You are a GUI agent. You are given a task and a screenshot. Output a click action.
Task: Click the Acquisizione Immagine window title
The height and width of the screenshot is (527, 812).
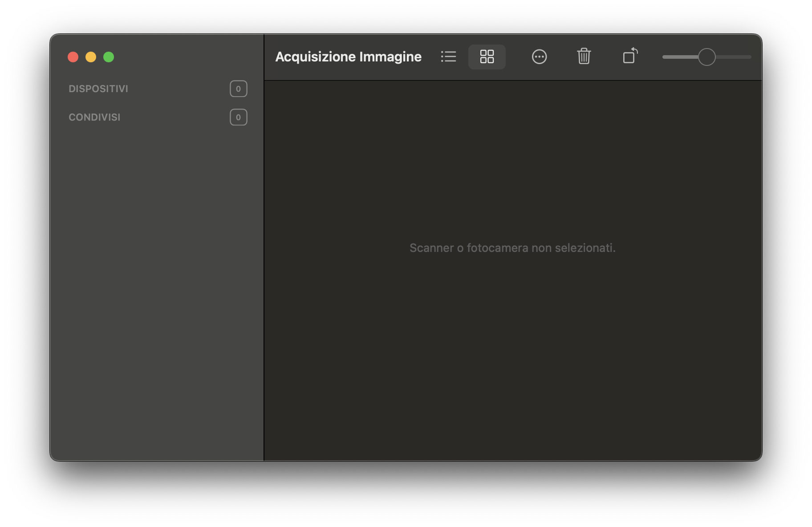[x=348, y=57]
